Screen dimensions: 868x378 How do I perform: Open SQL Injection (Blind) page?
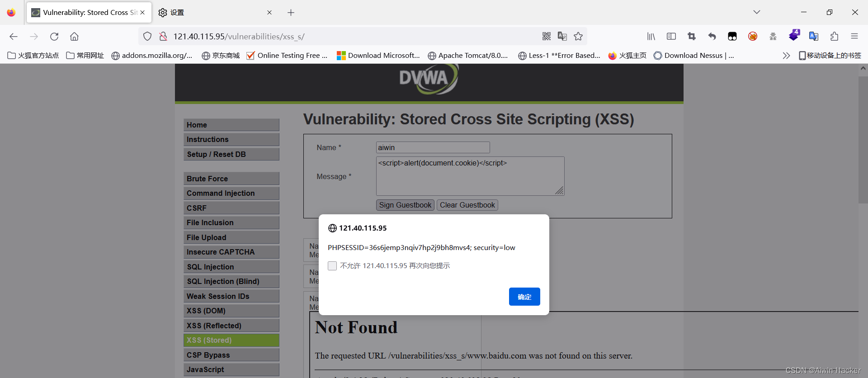pos(231,282)
